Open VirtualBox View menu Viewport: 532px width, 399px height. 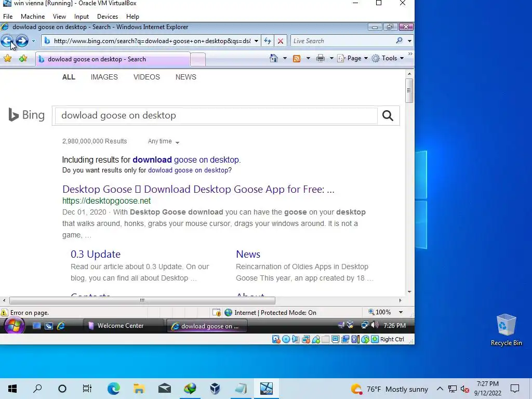coord(59,16)
